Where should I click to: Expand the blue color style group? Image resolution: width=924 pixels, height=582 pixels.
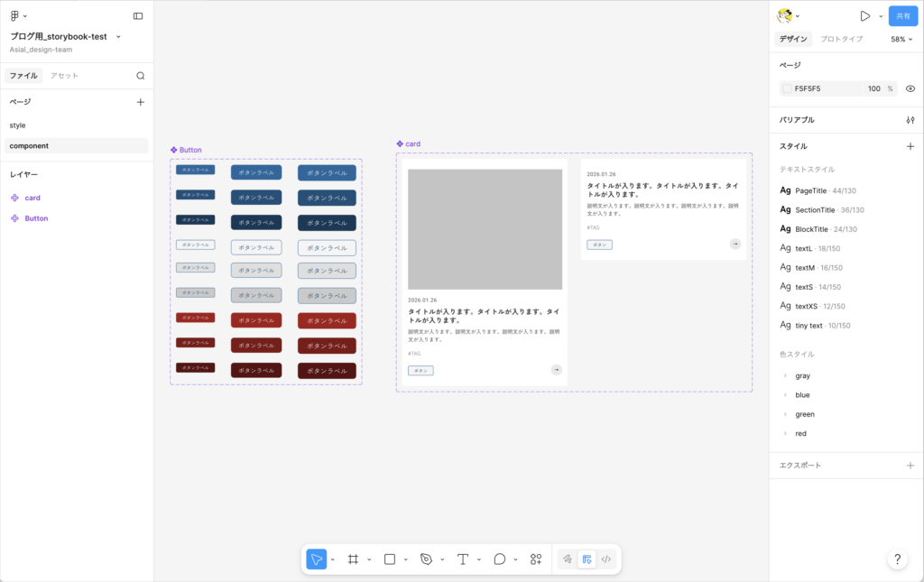tap(786, 395)
